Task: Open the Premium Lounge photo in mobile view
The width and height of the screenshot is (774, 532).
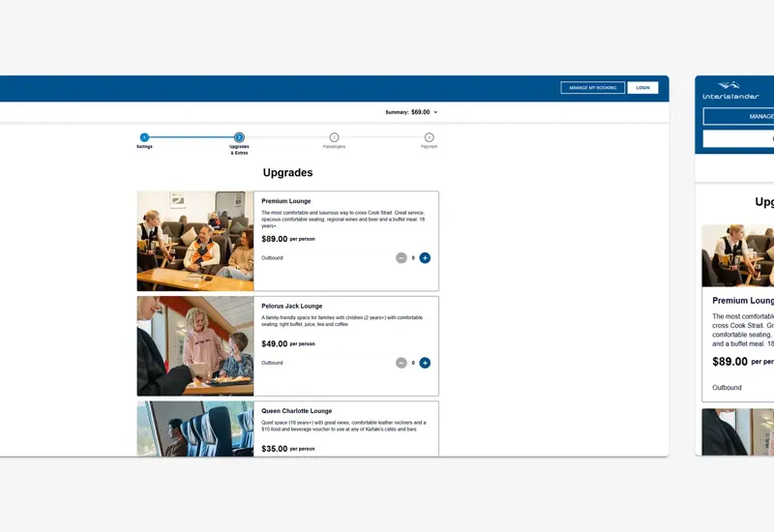Action: (x=738, y=255)
